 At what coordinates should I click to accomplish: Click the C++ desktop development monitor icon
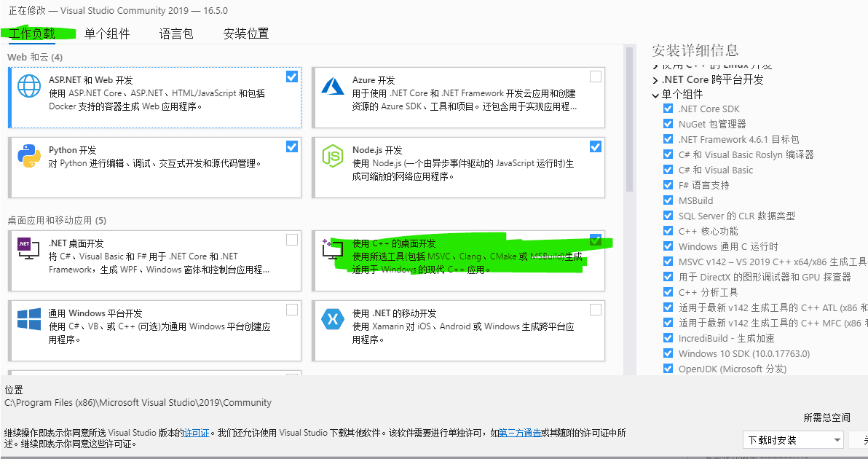[334, 249]
